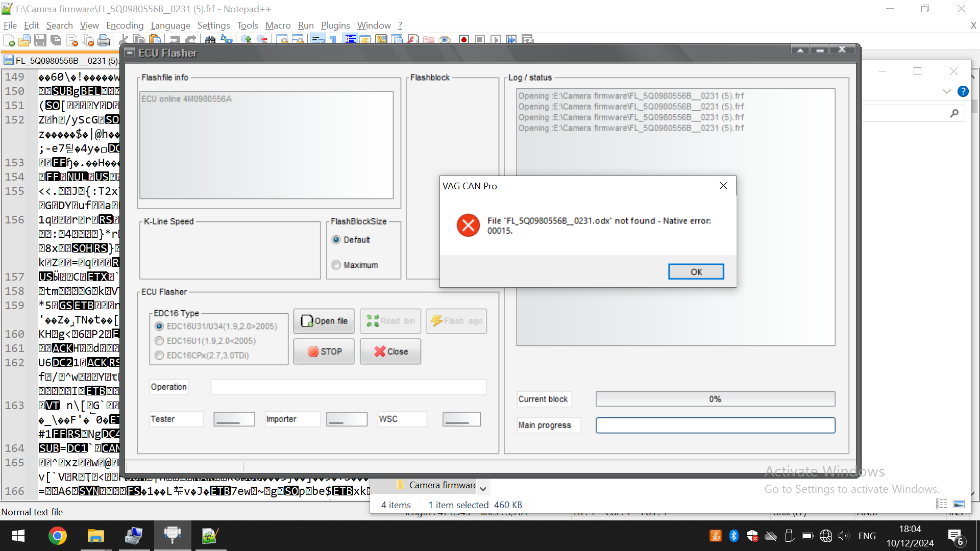This screenshot has width=980, height=551.
Task: Open the notification center with 6 badge
Action: pos(956,537)
